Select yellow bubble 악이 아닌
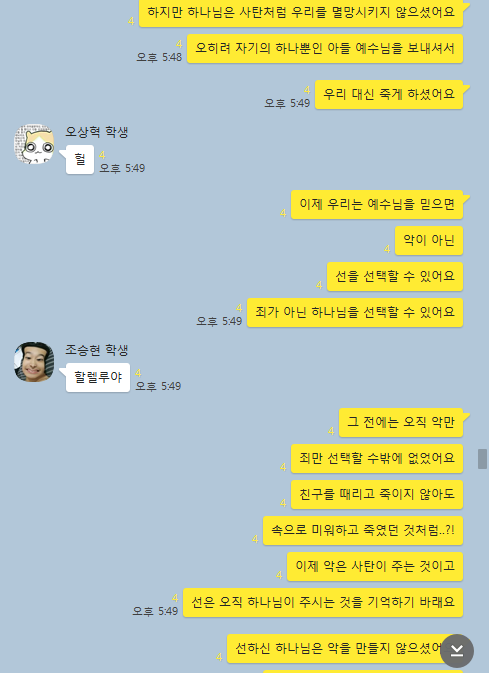The height and width of the screenshot is (673, 489). pos(429,240)
